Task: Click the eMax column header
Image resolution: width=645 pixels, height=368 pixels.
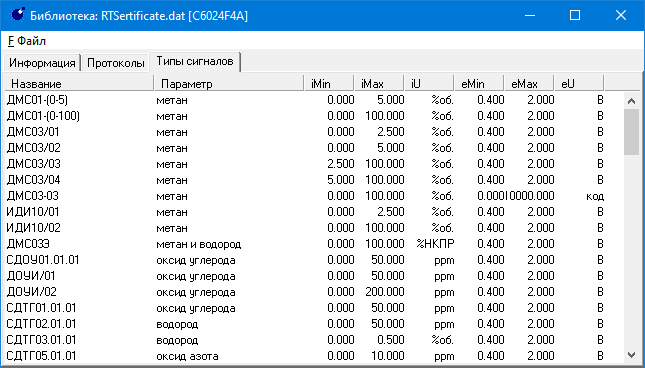Action: [x=529, y=83]
